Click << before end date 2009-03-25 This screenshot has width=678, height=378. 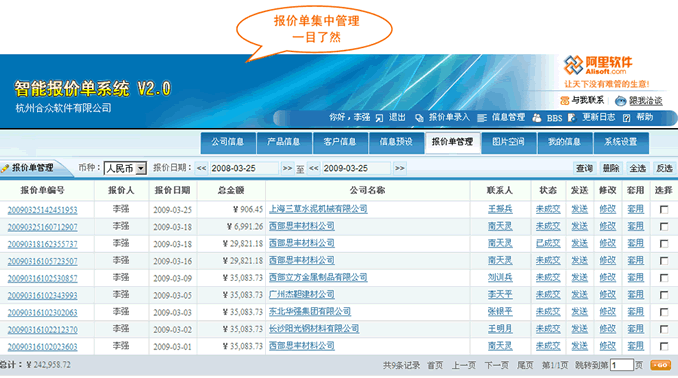tap(314, 168)
